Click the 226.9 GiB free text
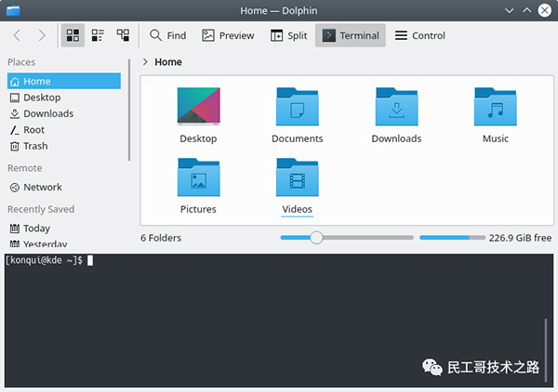 point(520,238)
